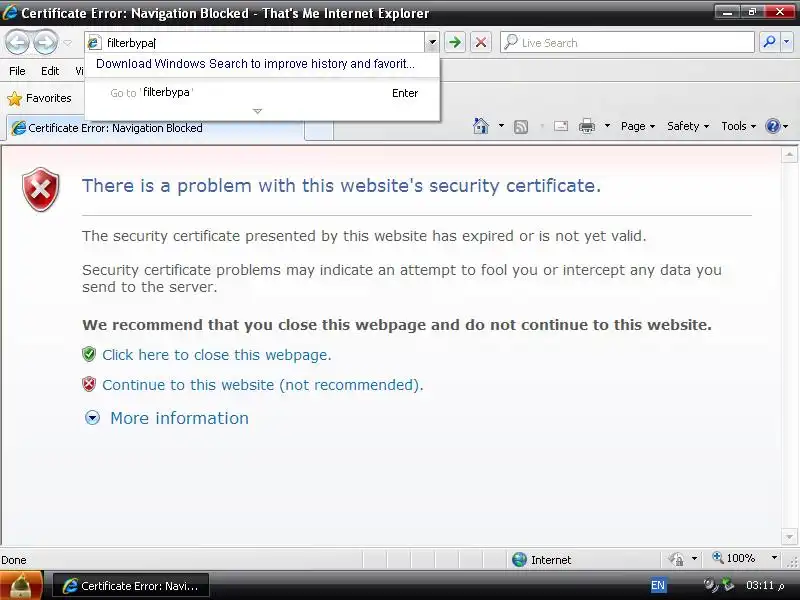Open recent pages dropdown beside Forward

click(x=68, y=43)
